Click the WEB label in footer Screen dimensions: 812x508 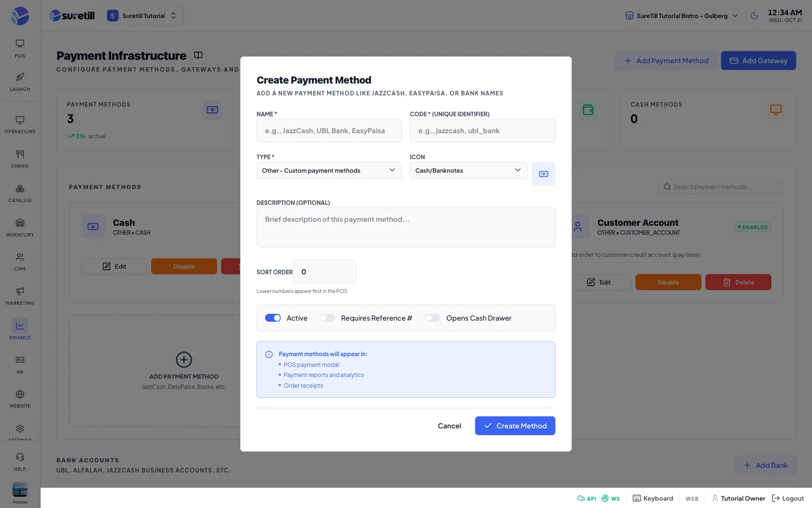[x=692, y=499]
